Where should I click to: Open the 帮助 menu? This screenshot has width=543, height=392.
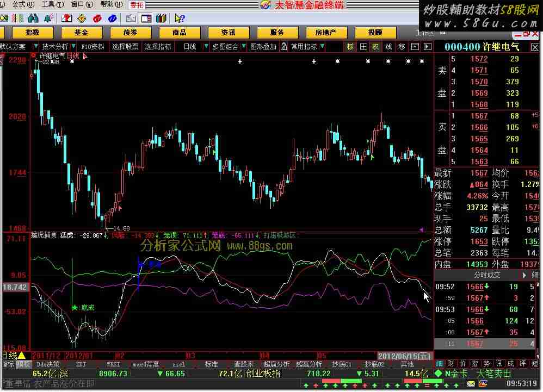(111, 4)
